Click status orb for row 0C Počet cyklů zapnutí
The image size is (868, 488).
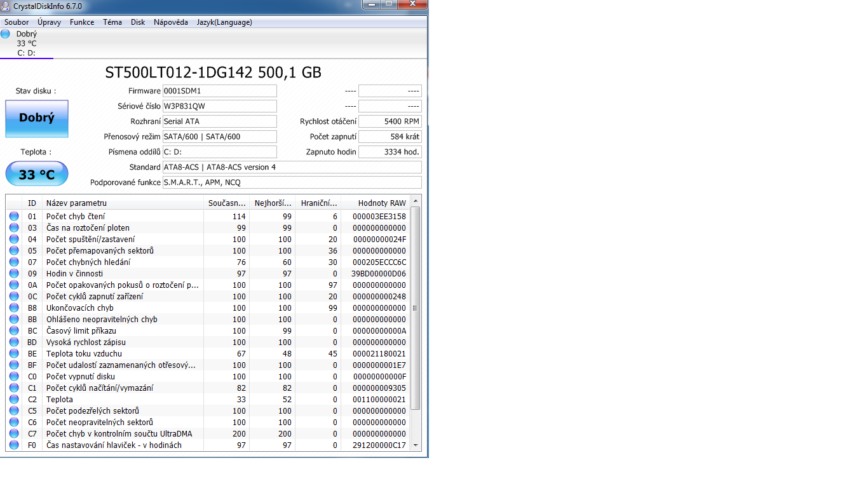[x=14, y=297]
